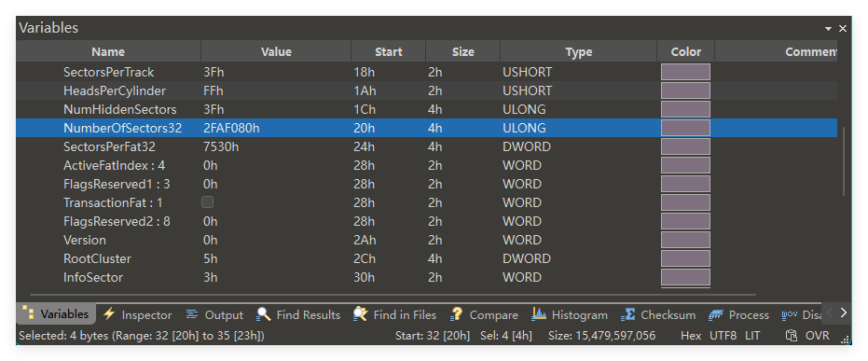Sort by the Size column header
This screenshot has width=868, height=361.
click(x=462, y=51)
